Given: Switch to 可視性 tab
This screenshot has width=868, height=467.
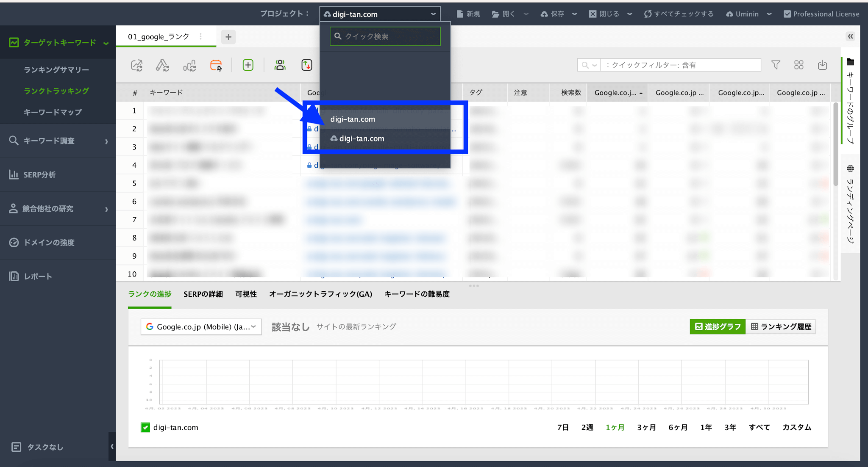Looking at the screenshot, I should 246,294.
